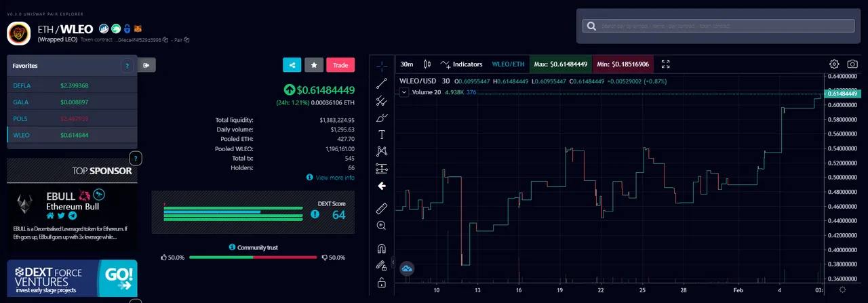The image size is (868, 303).
Task: Take a chart snapshot with camera icon
Action: pyautogui.click(x=852, y=64)
